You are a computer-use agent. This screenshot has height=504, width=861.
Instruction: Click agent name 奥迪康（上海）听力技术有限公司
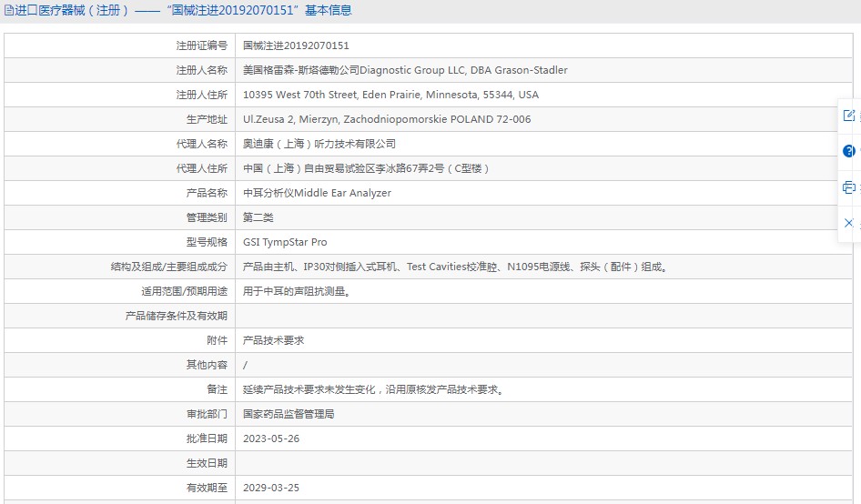[319, 144]
